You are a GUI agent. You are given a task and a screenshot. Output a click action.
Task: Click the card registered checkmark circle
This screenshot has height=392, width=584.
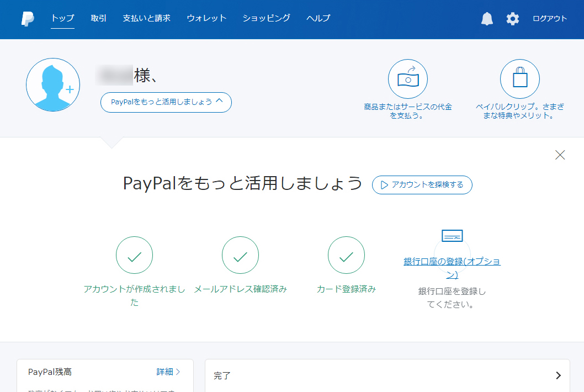347,255
